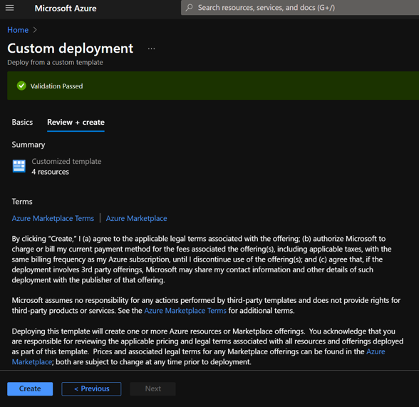The image size is (419, 407).
Task: Go to Home breadcrumb
Action: (x=18, y=30)
